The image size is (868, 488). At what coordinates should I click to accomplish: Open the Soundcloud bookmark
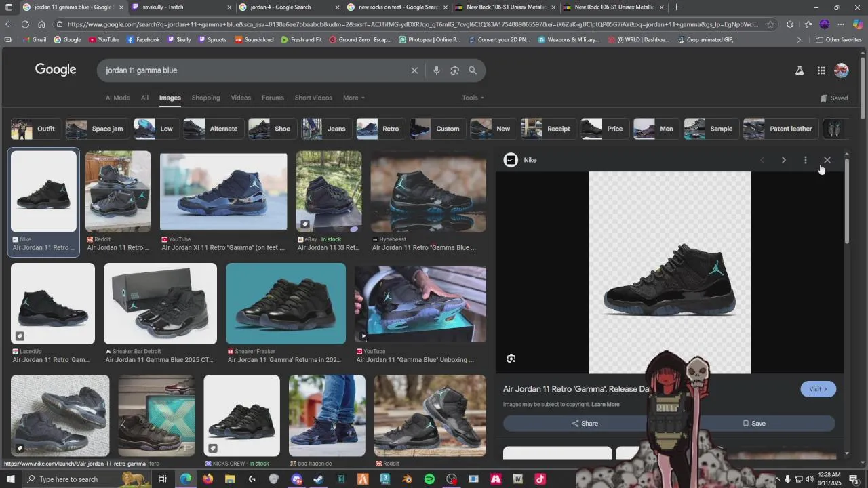pos(254,40)
